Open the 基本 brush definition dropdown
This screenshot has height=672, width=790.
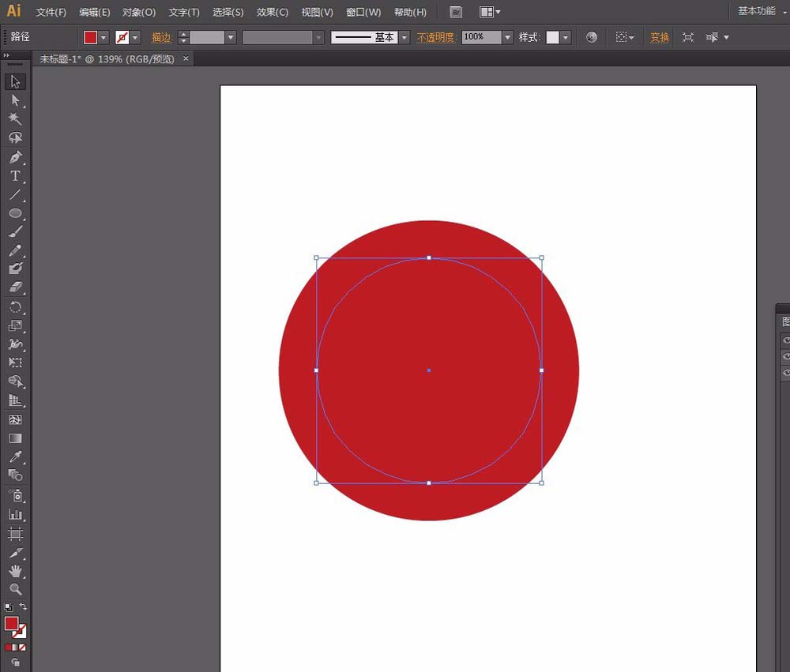click(x=404, y=37)
